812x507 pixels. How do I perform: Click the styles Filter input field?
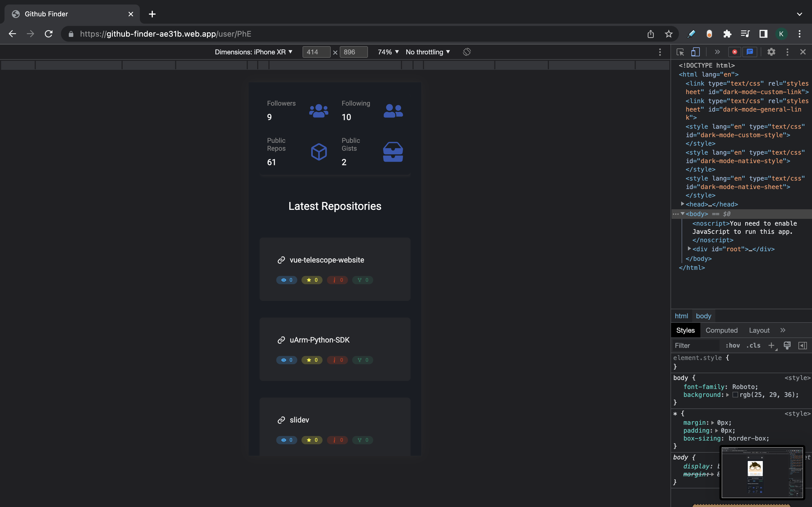tap(696, 345)
